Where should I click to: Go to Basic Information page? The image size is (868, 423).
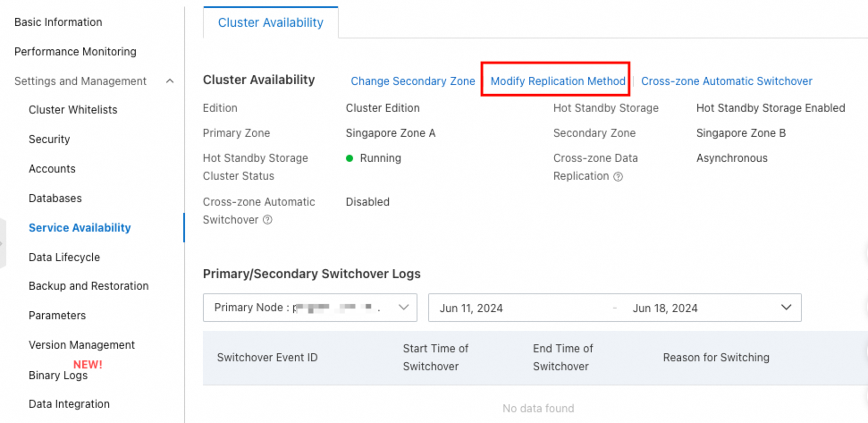tap(58, 22)
